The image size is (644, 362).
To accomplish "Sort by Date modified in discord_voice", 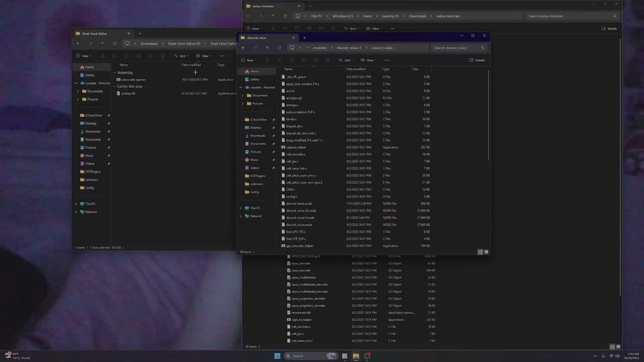I will (356, 69).
